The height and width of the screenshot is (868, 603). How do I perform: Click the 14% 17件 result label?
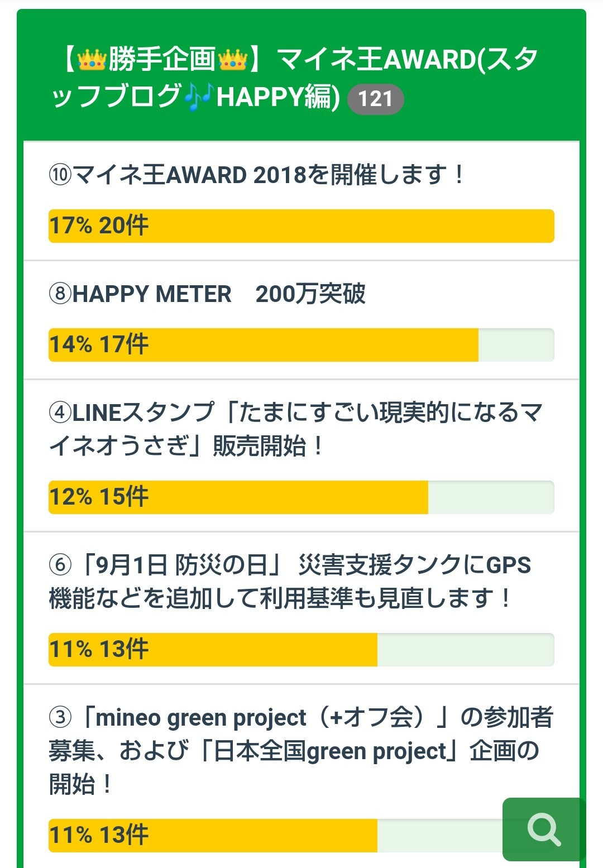pos(99,344)
